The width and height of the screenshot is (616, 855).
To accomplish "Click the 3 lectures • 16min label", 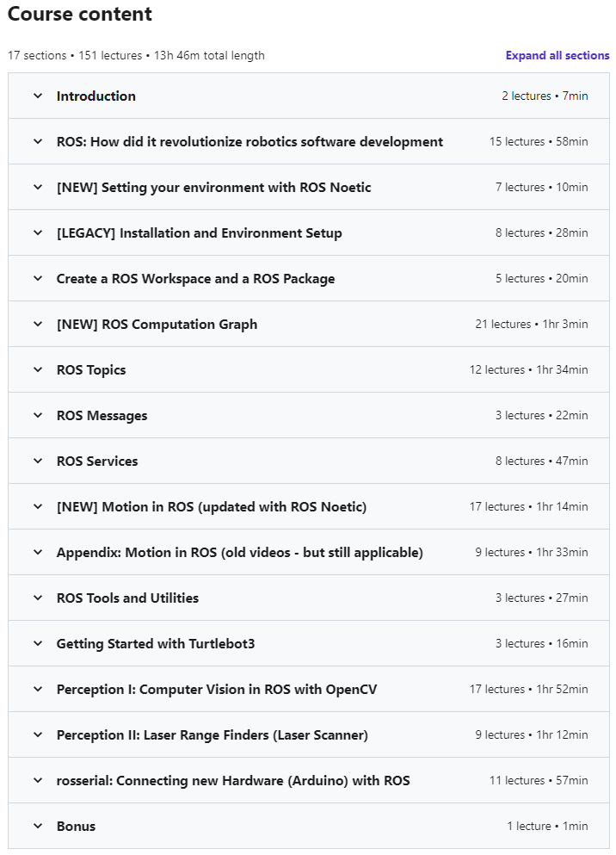I will coord(541,643).
